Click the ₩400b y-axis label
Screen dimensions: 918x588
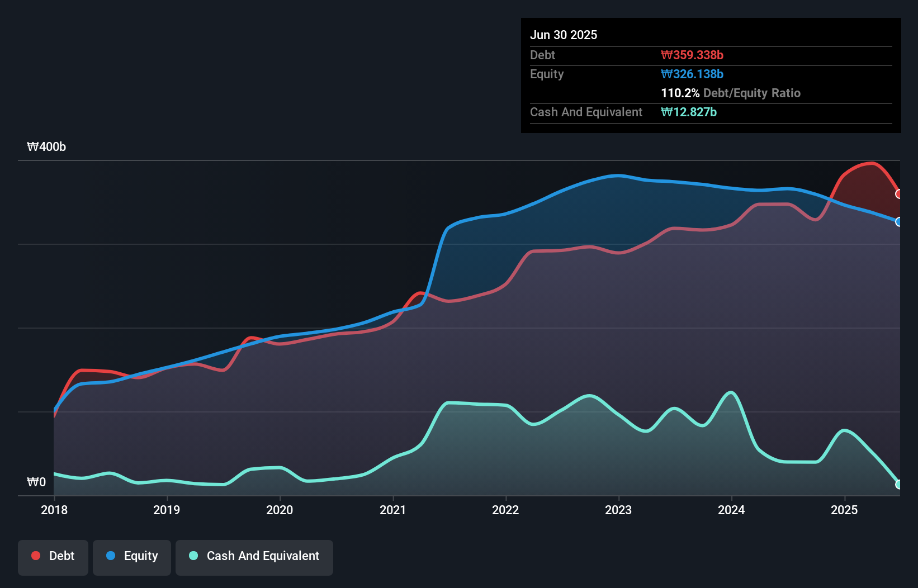click(x=46, y=147)
